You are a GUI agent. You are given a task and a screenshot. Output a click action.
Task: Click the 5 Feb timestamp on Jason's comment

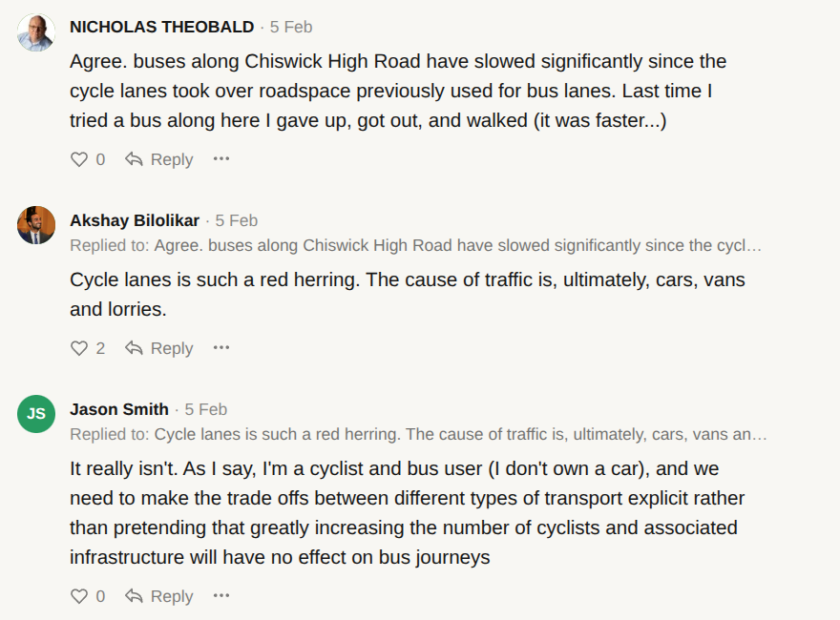click(x=206, y=409)
